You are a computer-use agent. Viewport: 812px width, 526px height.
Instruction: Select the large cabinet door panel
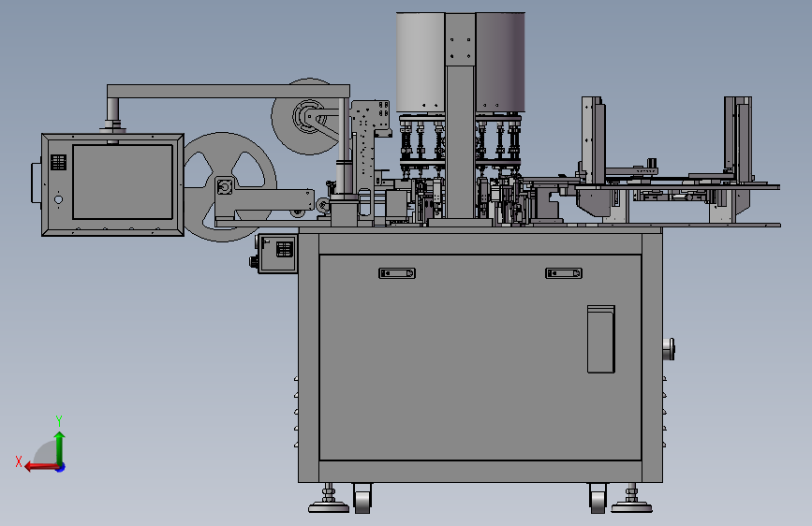tap(480, 358)
